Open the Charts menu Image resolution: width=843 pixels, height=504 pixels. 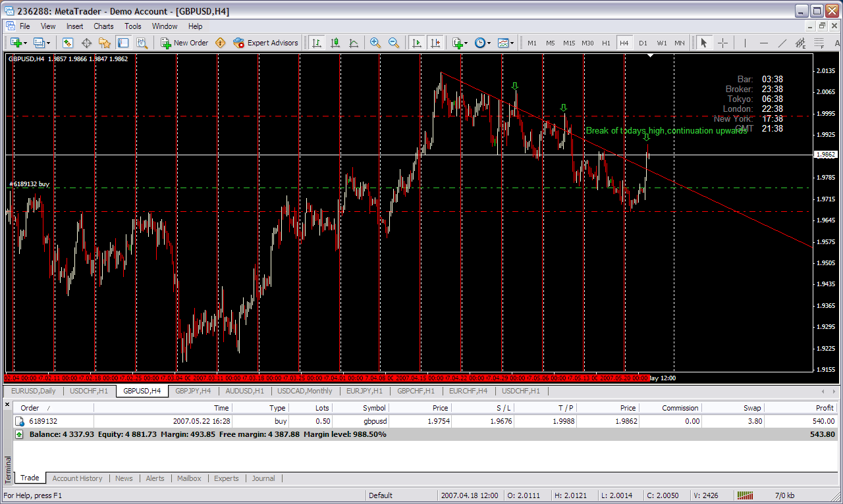103,26
